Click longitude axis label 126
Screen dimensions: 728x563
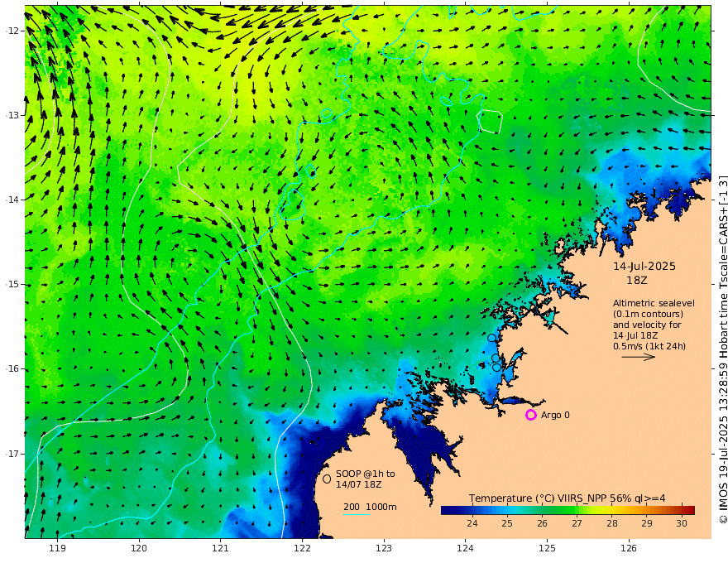click(629, 548)
